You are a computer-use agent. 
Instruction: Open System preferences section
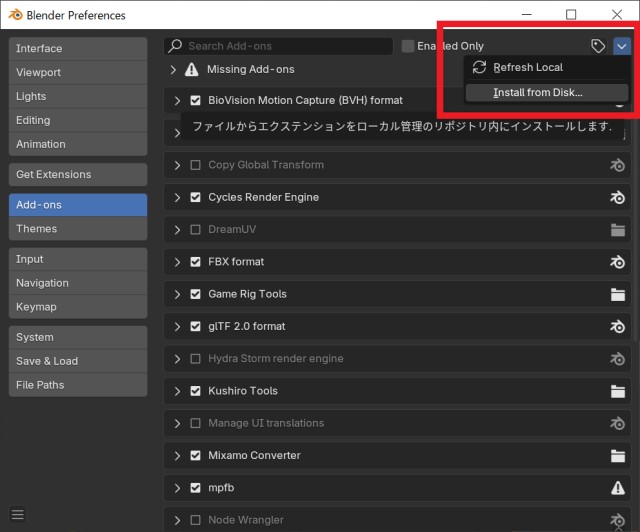pos(78,337)
